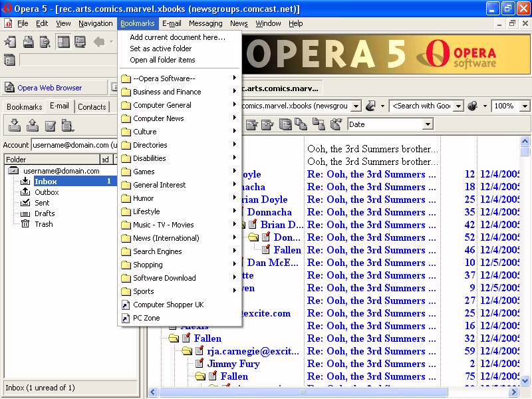This screenshot has width=532, height=399.
Task: Click the second news icon, a message with glasses
Action: coord(267,124)
